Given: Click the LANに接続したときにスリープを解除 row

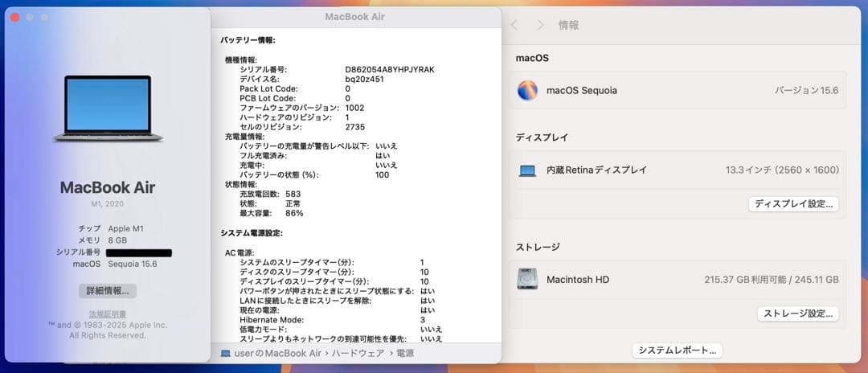Looking at the screenshot, I should pos(337,300).
